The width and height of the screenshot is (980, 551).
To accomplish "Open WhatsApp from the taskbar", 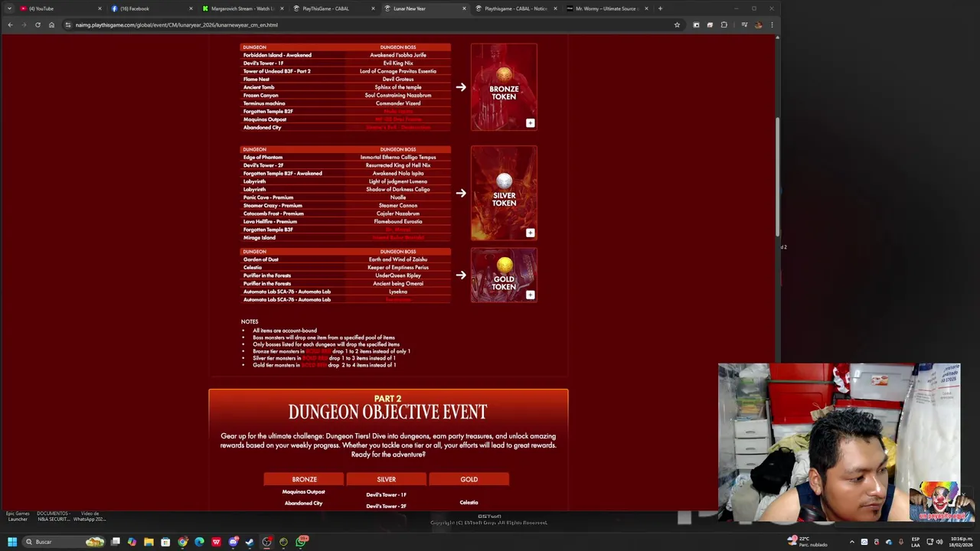I will [x=300, y=542].
